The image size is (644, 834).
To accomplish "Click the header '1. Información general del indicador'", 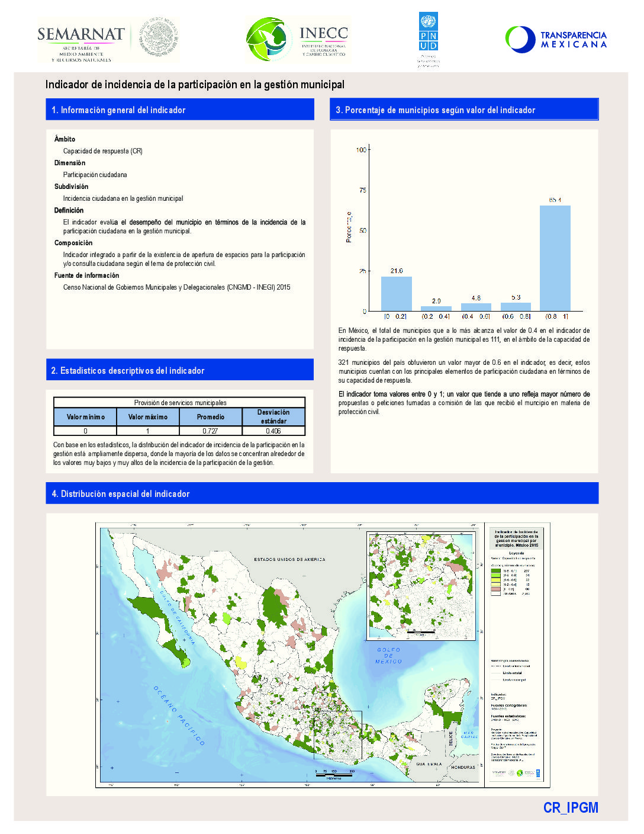I will pyautogui.click(x=180, y=110).
